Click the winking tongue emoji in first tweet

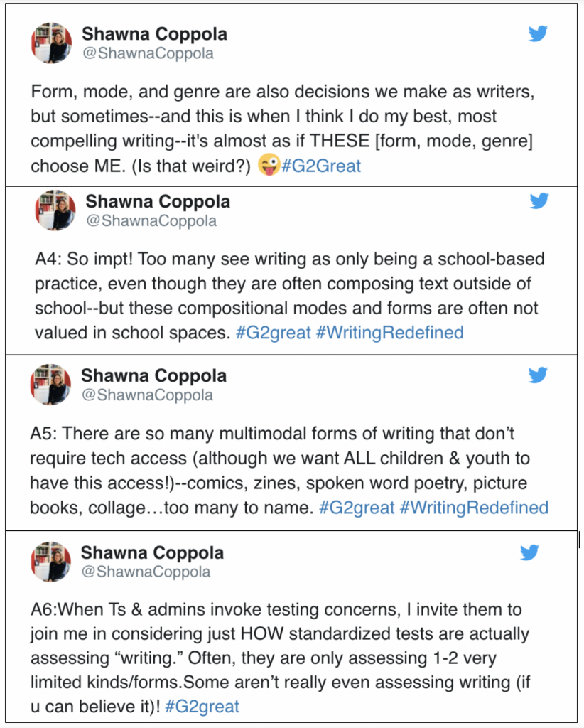(269, 164)
